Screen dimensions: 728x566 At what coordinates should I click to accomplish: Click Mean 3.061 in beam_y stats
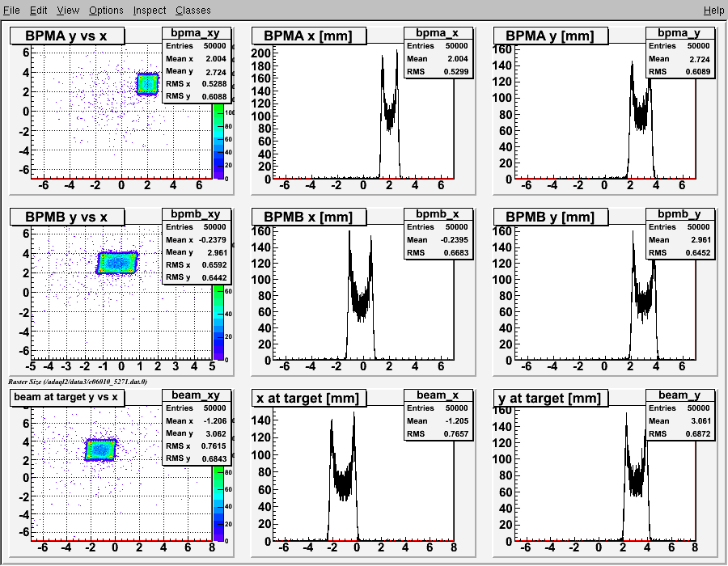click(679, 421)
